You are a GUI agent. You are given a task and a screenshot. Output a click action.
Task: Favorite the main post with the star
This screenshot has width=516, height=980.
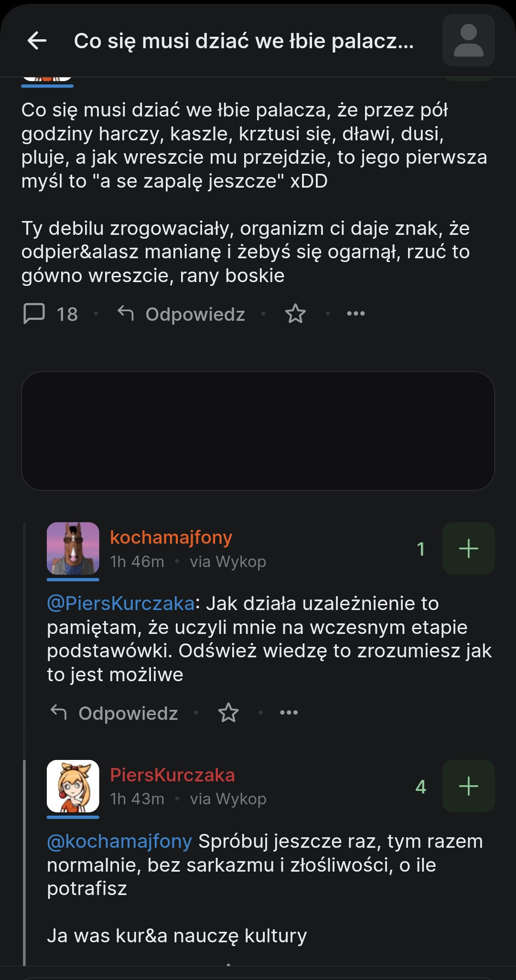[295, 314]
